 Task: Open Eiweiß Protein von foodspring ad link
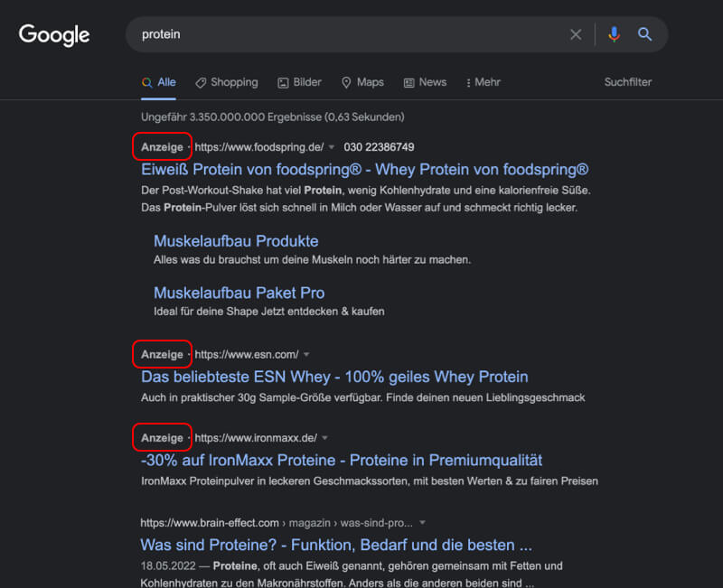[x=365, y=170]
